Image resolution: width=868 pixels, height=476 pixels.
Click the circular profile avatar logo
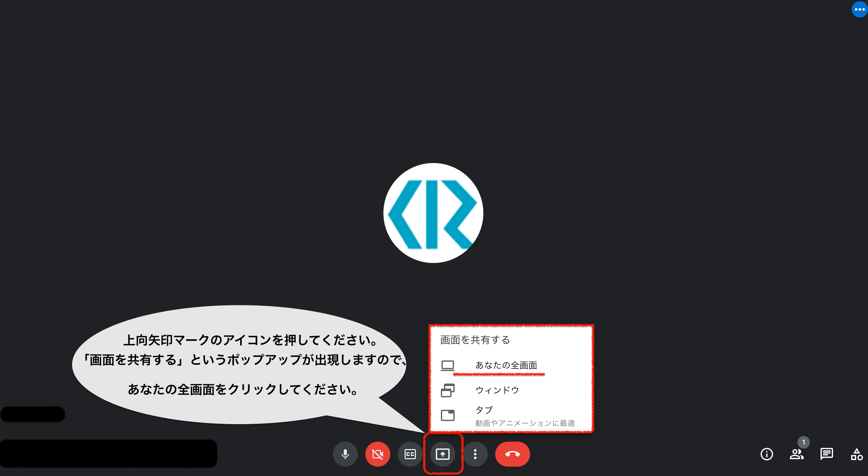(433, 213)
